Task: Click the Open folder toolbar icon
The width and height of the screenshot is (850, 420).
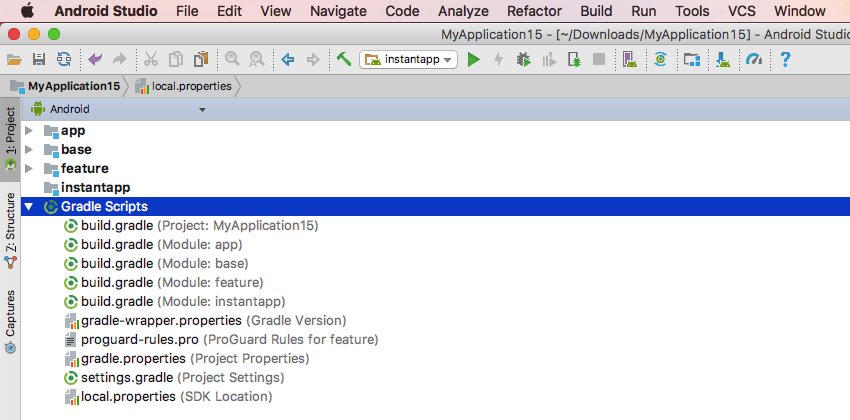Action: [14, 60]
